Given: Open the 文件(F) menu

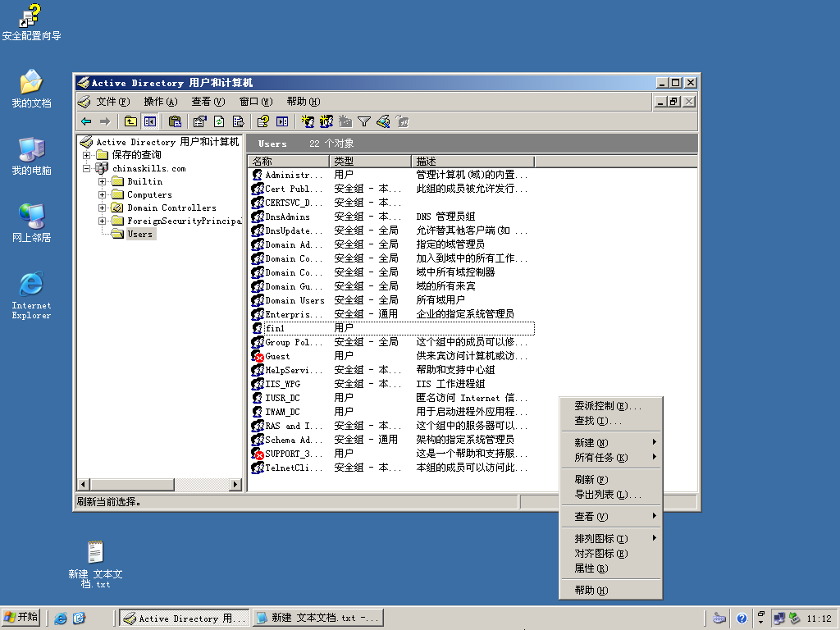Looking at the screenshot, I should coord(112,101).
